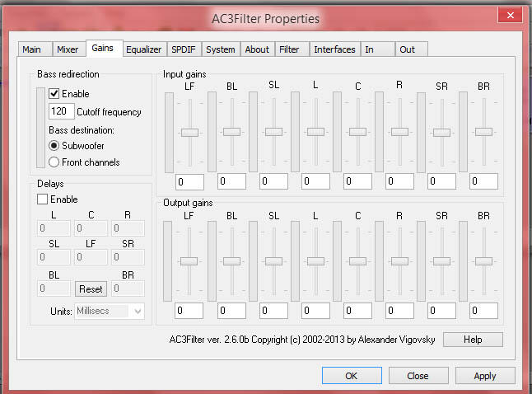Open the About tab
The width and height of the screenshot is (532, 394).
pos(258,49)
